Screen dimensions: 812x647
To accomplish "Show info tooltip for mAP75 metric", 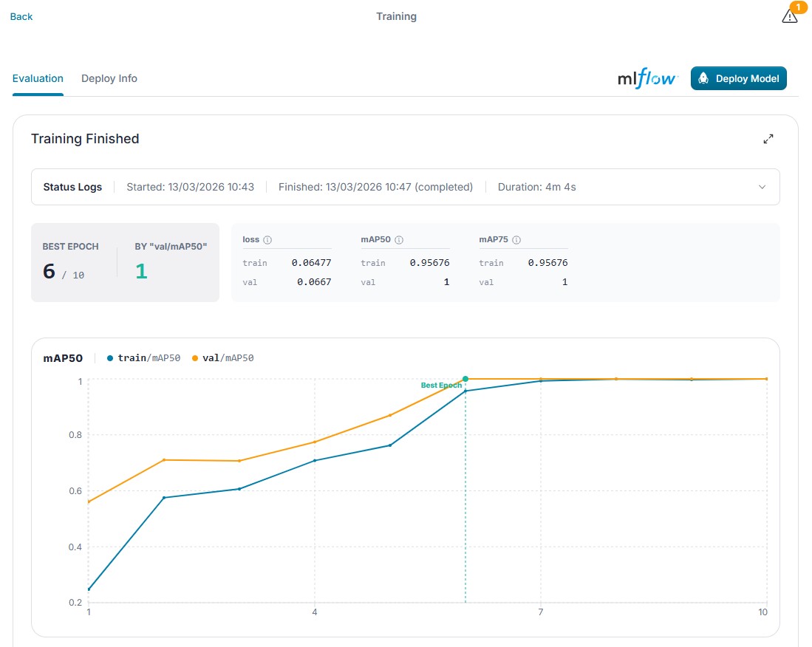I will point(516,239).
